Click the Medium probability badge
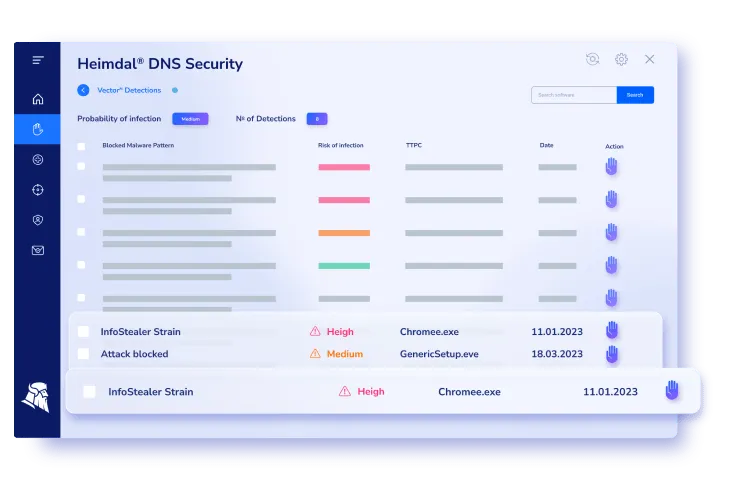Image resolution: width=730 pixels, height=500 pixels. coord(190,119)
